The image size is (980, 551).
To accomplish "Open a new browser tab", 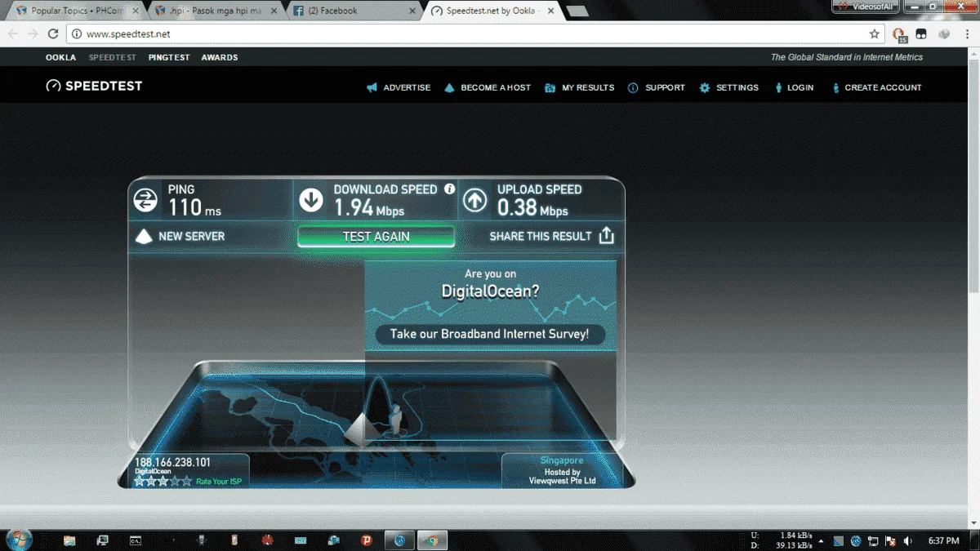I will pyautogui.click(x=577, y=11).
